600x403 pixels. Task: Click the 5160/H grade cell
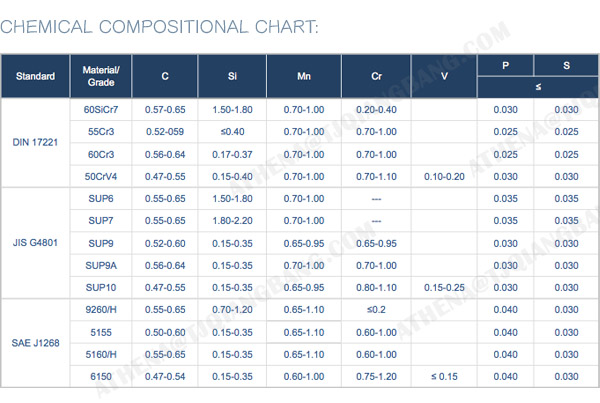(101, 354)
